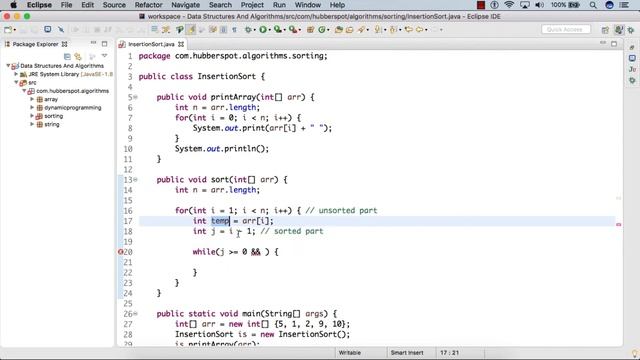Click the green Run button icon
The height and width of the screenshot is (360, 640).
click(263, 29)
